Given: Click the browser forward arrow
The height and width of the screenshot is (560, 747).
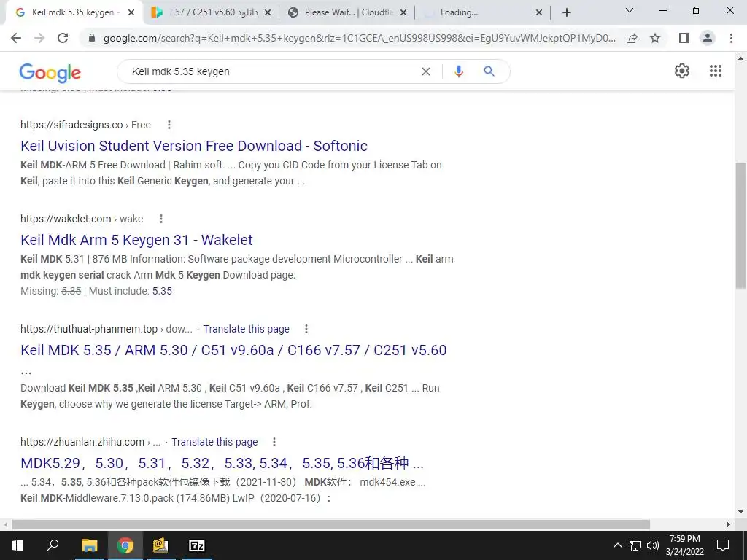Looking at the screenshot, I should pos(39,38).
